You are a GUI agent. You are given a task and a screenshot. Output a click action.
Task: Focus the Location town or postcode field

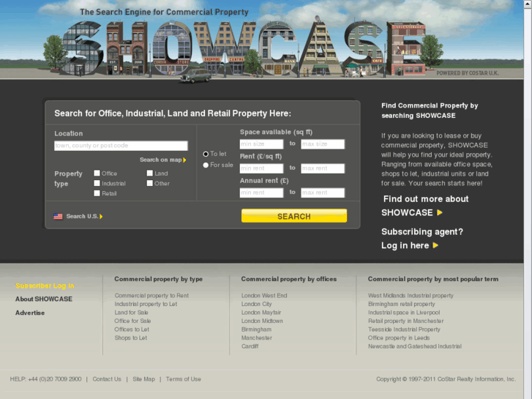tap(121, 146)
